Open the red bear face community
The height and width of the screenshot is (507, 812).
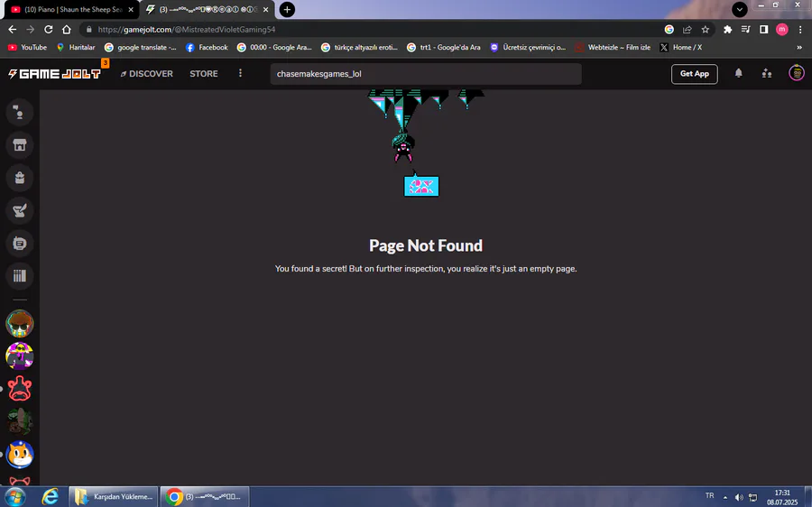(20, 389)
